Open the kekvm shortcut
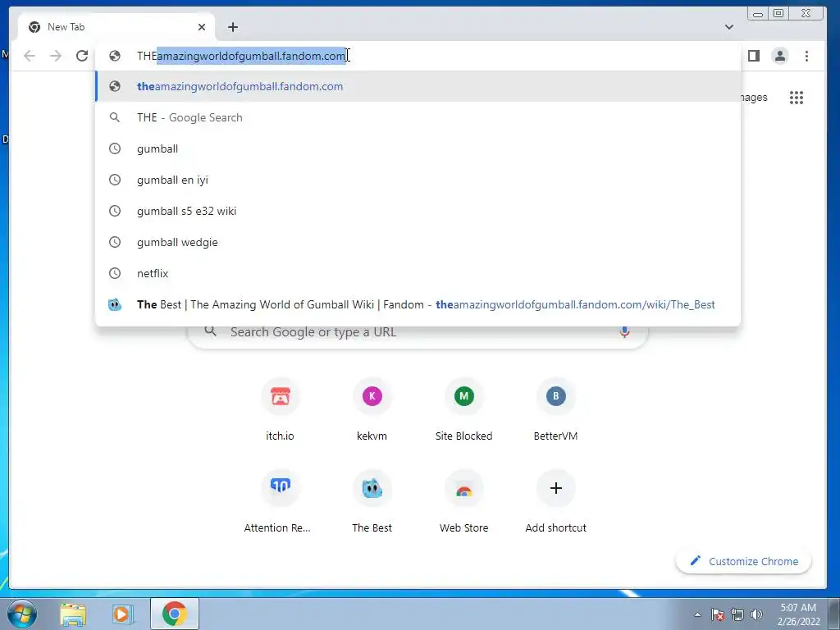Screen dimensions: 840x630 (x=372, y=412)
